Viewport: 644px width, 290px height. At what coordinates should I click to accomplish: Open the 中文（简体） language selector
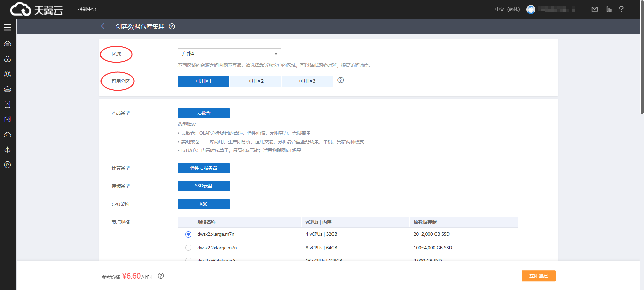coord(508,9)
